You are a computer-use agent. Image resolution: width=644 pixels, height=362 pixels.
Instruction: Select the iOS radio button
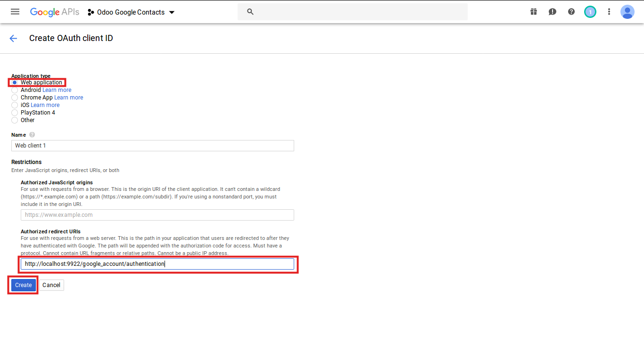[x=15, y=105]
